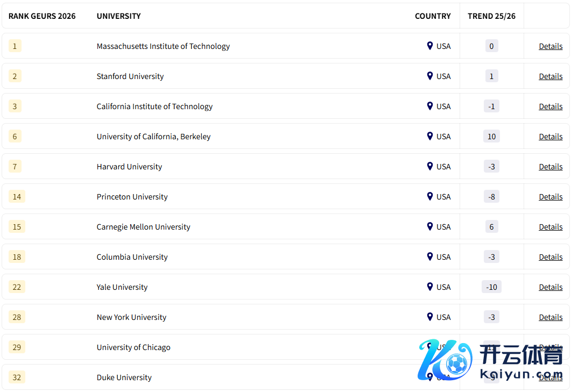Open Details for Harvard University
This screenshot has height=392, width=571.
pyautogui.click(x=551, y=167)
